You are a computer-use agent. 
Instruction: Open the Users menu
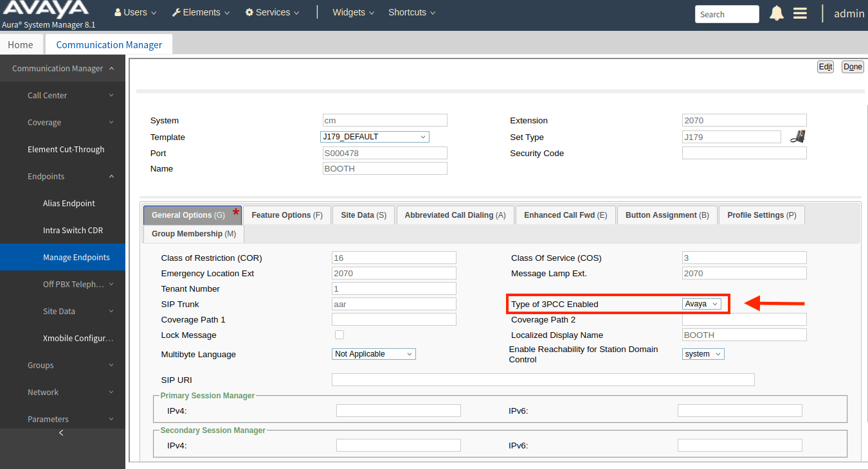(x=136, y=12)
